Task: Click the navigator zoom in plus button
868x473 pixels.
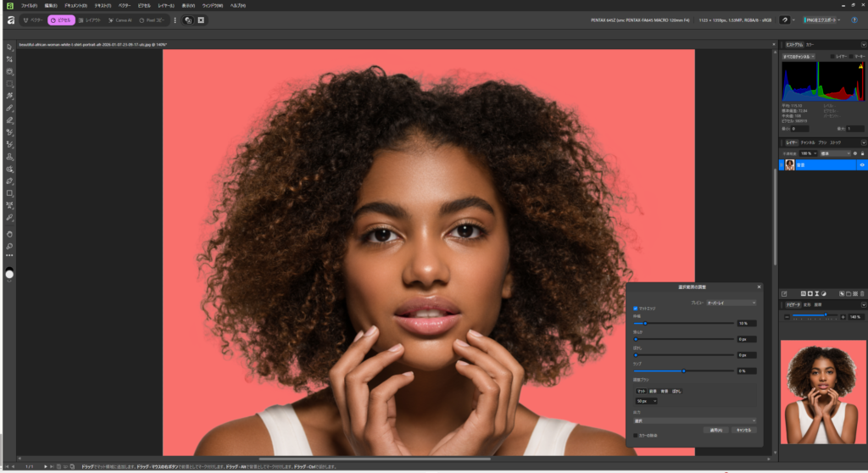Action: click(843, 317)
